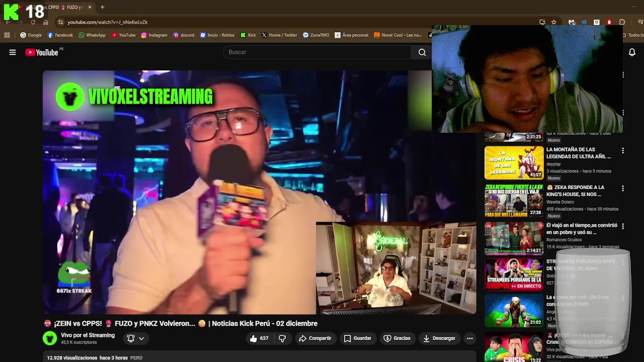Click the Wawita Dotero channel name

click(x=560, y=202)
